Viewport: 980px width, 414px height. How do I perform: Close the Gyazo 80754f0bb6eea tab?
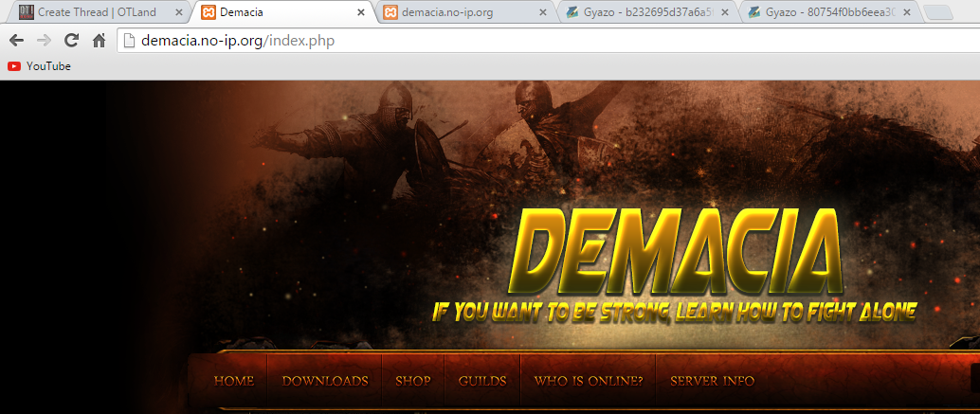coord(907,12)
